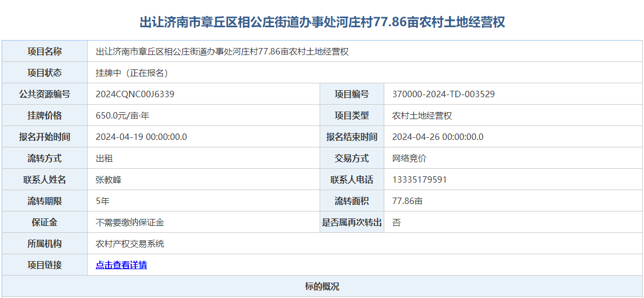
Task: Click the 报名开始时间 label
Action: point(45,137)
